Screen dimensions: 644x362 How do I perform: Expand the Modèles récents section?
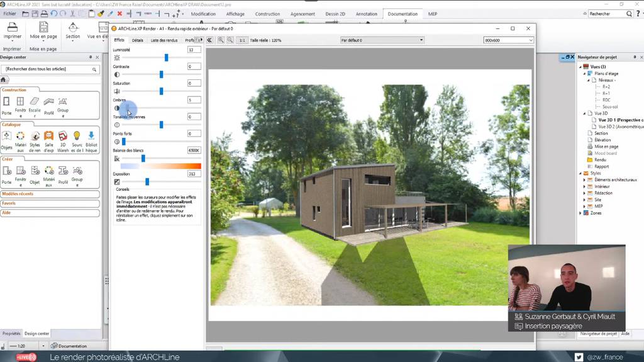click(50, 194)
